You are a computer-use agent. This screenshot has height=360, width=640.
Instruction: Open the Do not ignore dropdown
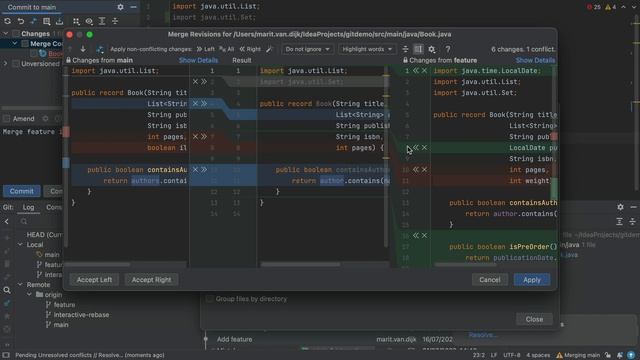point(307,49)
